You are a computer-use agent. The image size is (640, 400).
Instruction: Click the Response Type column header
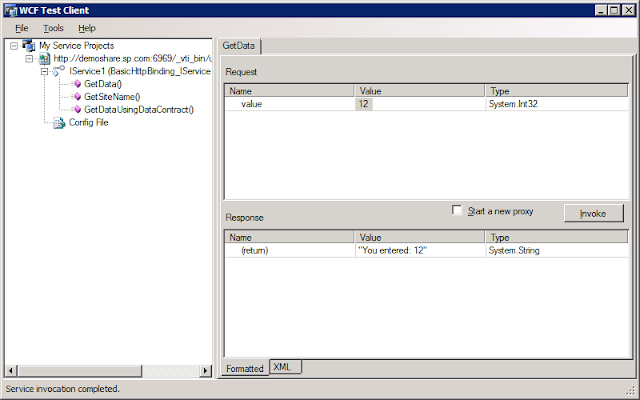pos(557,237)
